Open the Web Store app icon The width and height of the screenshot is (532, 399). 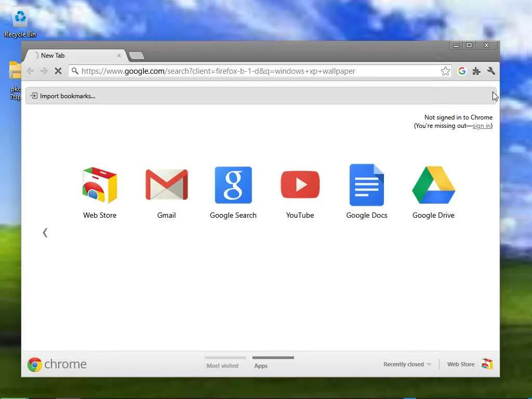100,185
